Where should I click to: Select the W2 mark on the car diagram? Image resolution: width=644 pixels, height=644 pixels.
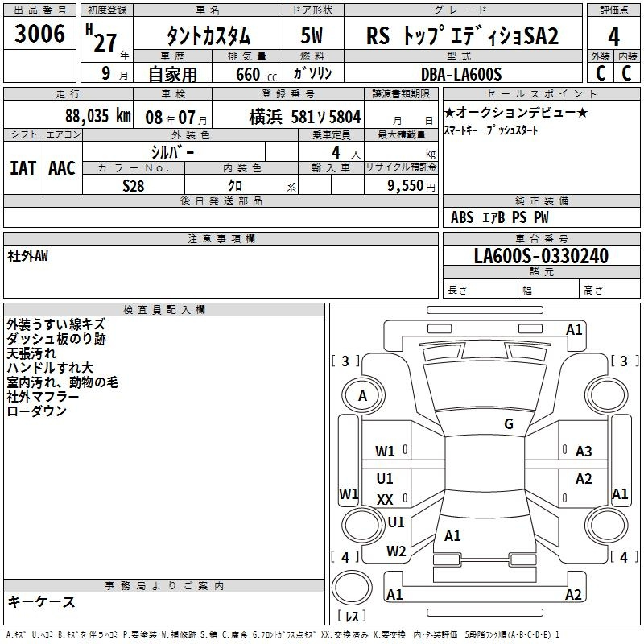[396, 551]
